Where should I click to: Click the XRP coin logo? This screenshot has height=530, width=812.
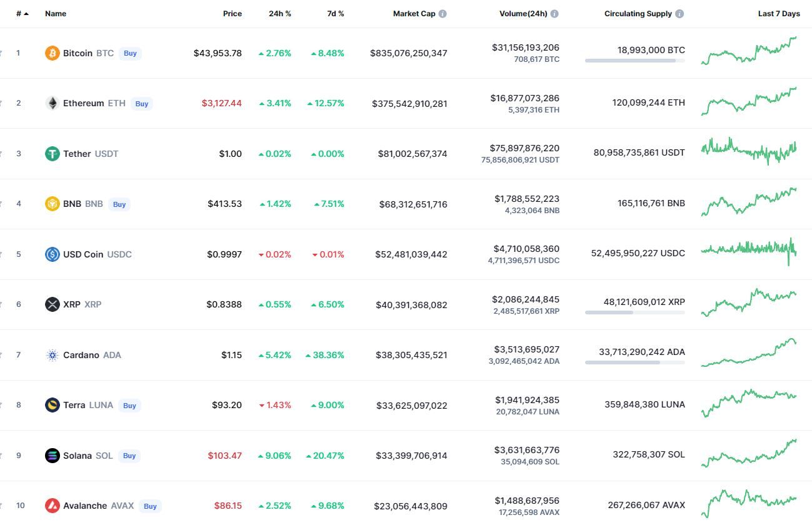(53, 304)
